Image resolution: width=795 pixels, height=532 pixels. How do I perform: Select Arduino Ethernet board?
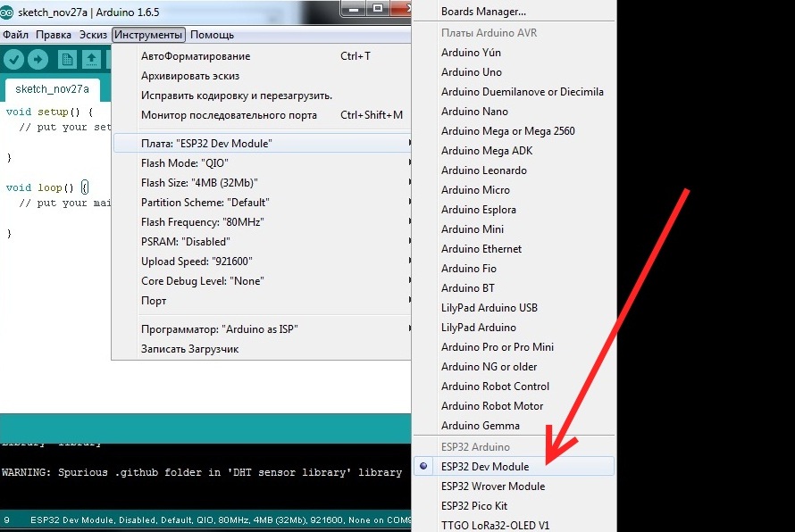pos(514,249)
